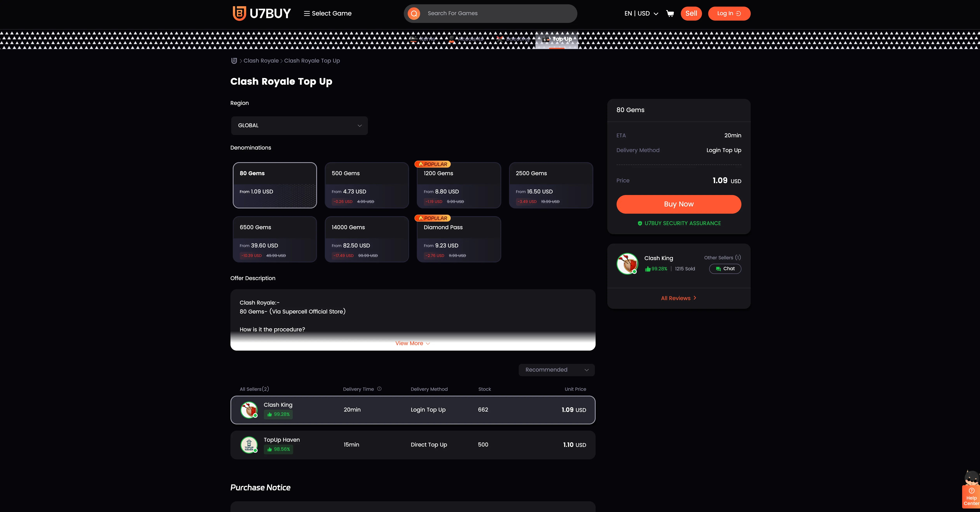Image resolution: width=980 pixels, height=512 pixels.
Task: Click the U7BUY logo icon
Action: (x=239, y=13)
